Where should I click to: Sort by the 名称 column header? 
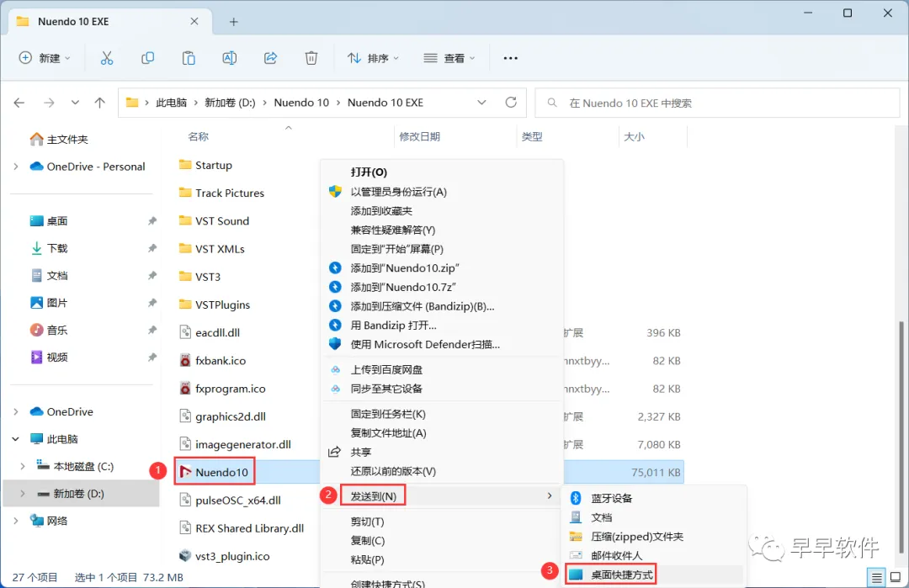199,137
